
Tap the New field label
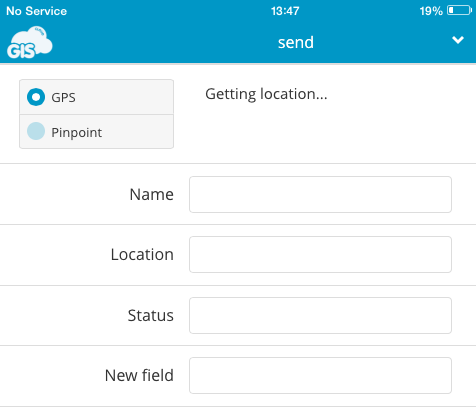[x=139, y=375]
